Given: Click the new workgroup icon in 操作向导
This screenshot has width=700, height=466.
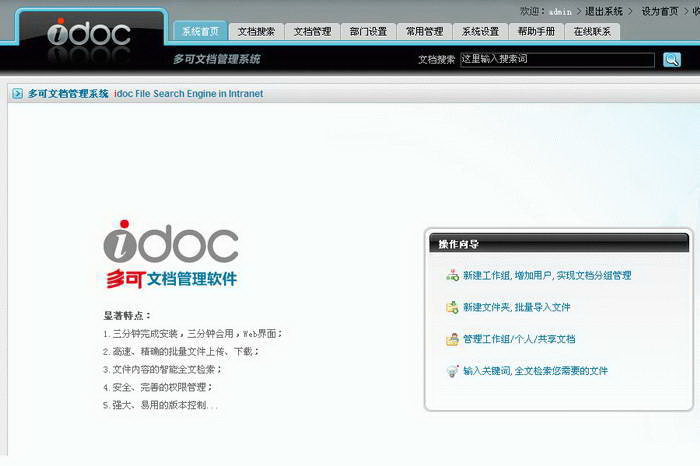Looking at the screenshot, I should [x=452, y=275].
